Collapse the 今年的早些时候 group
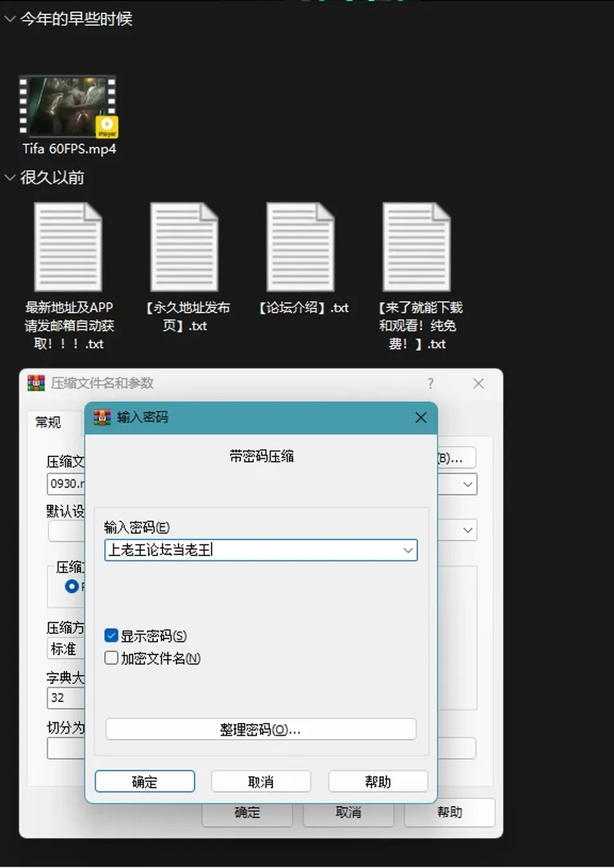Screen dimensions: 614x868 click(x=10, y=19)
